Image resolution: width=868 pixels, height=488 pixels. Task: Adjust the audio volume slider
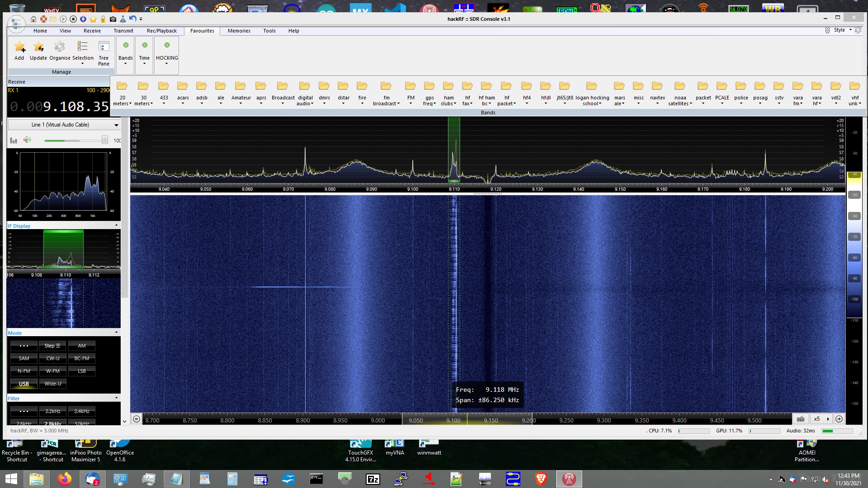click(x=104, y=140)
